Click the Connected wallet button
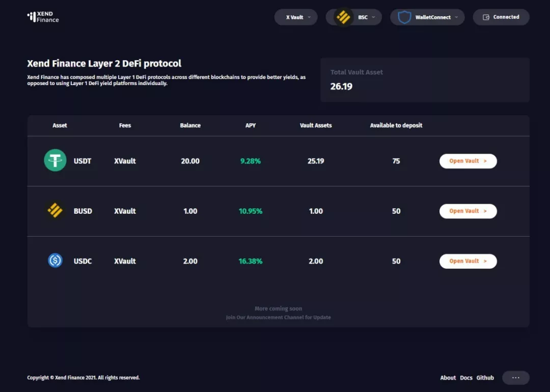 [x=501, y=17]
